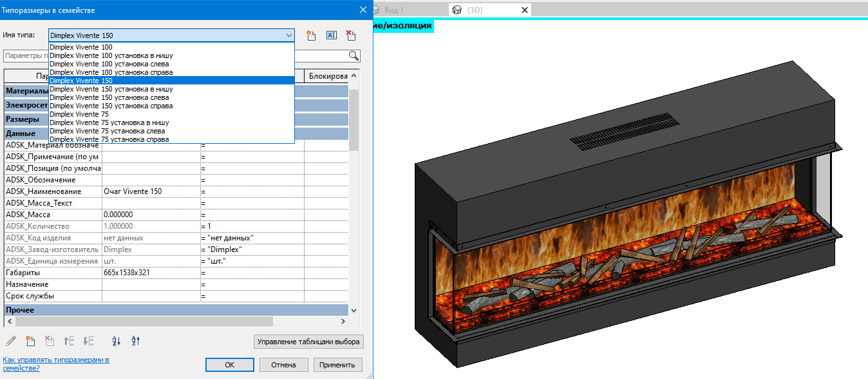
Task: Click the vertical scrollbar down arrow
Action: (354, 310)
